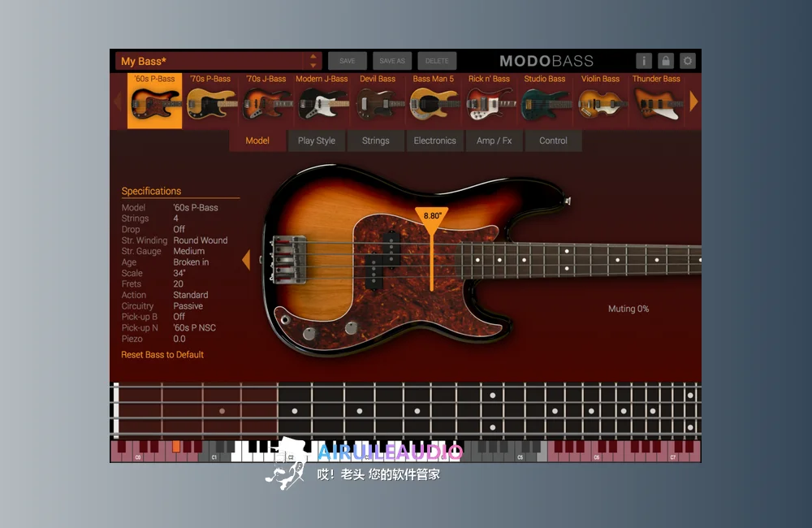Open the My Bass preset selector arrows
The width and height of the screenshot is (812, 528).
(x=313, y=61)
